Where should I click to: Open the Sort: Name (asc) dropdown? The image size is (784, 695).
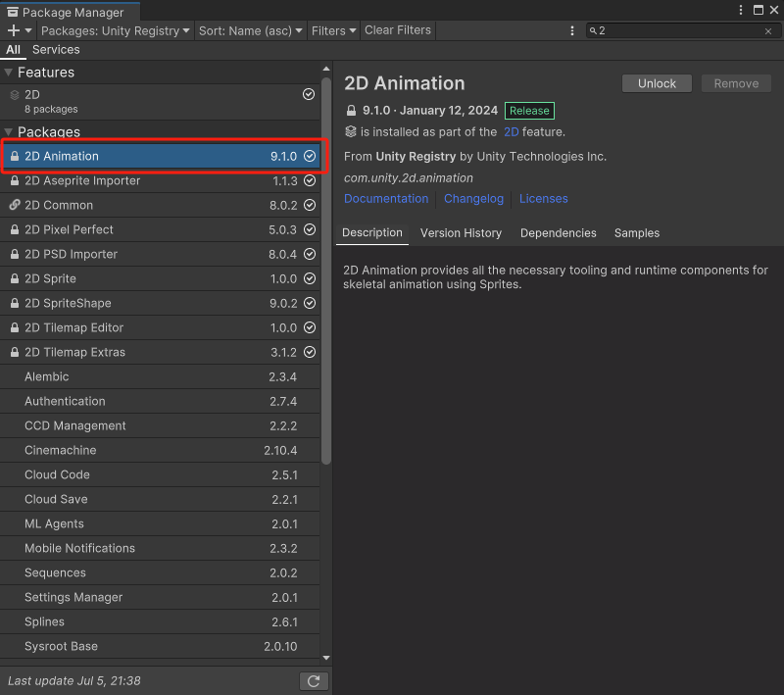[250, 30]
